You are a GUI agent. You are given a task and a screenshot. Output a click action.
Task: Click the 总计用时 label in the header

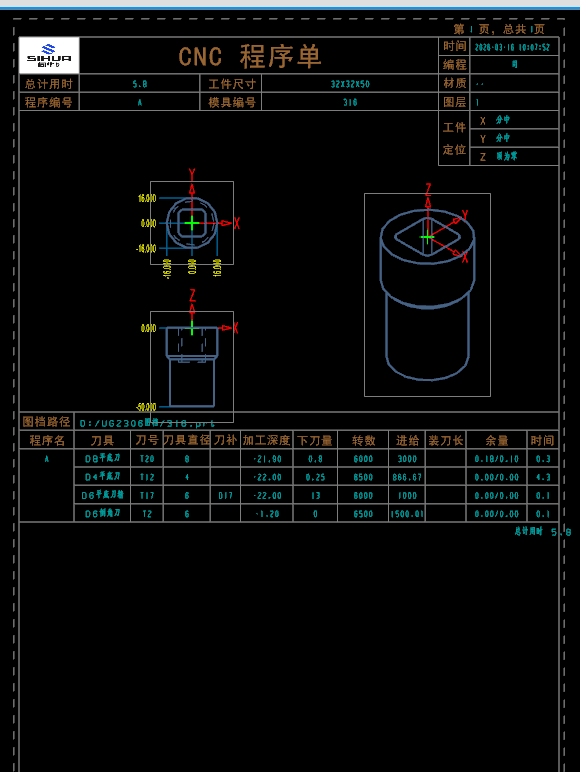48,84
